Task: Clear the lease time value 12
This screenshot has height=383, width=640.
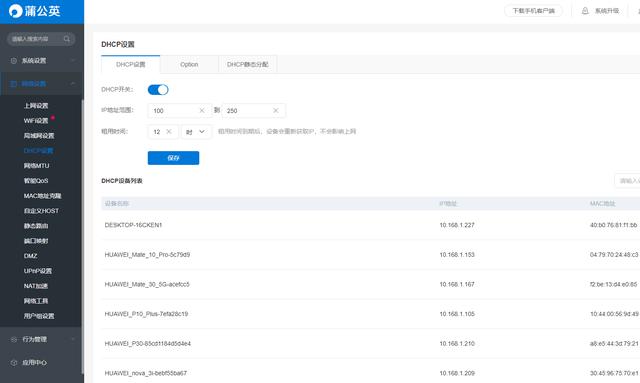Action: point(169,131)
